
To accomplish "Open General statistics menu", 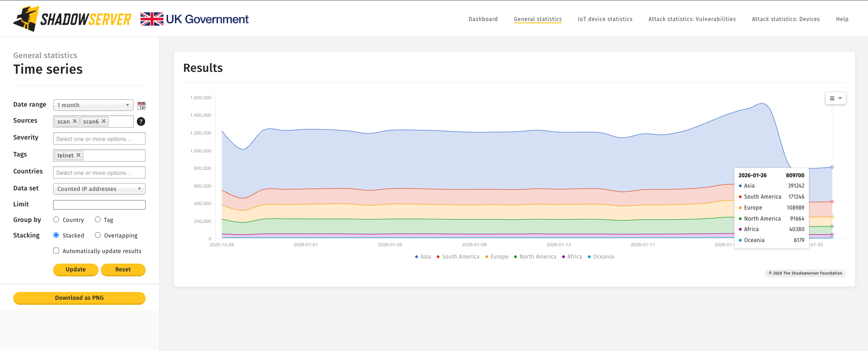I will click(x=538, y=19).
